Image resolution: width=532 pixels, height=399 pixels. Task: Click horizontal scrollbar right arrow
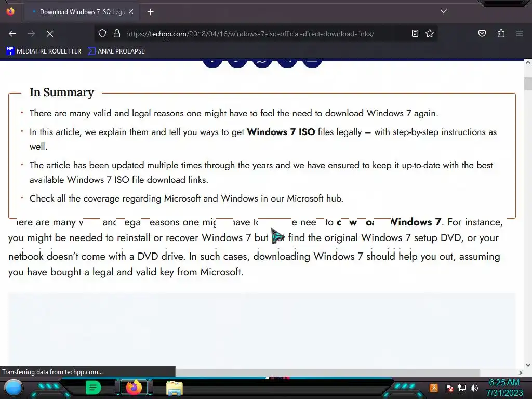point(521,373)
